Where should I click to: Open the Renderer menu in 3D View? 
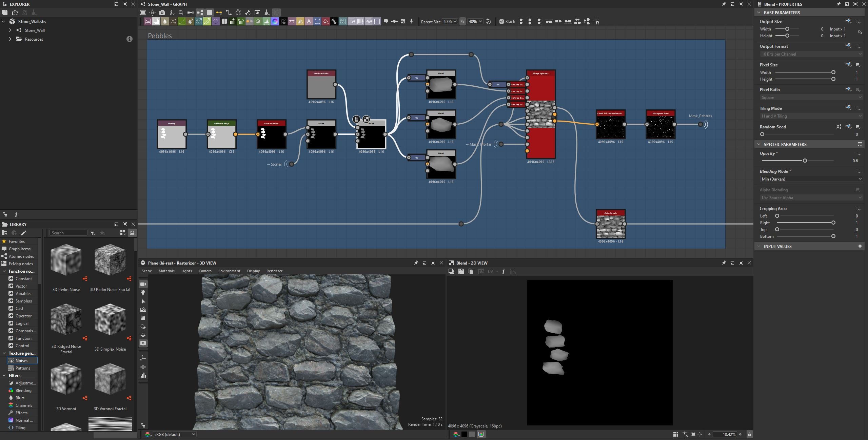(x=274, y=271)
